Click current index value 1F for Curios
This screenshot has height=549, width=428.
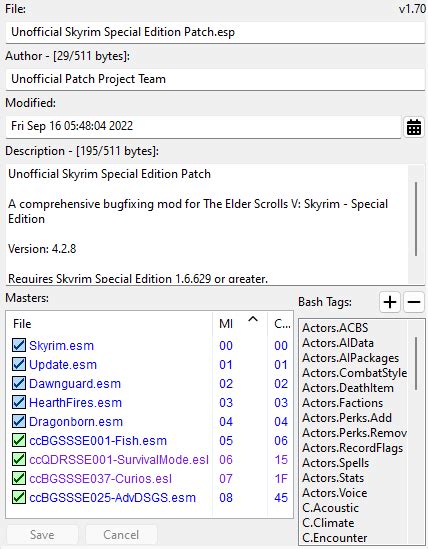click(x=281, y=479)
